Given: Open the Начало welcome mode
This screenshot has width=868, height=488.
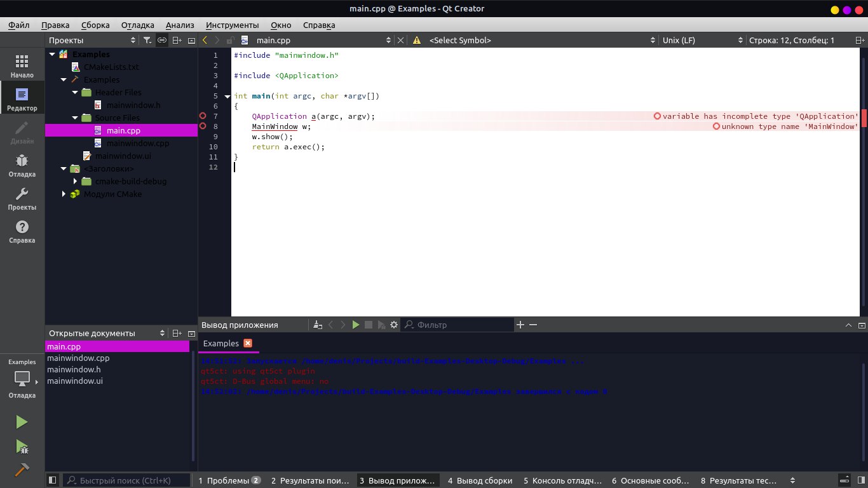Looking at the screenshot, I should click(22, 66).
